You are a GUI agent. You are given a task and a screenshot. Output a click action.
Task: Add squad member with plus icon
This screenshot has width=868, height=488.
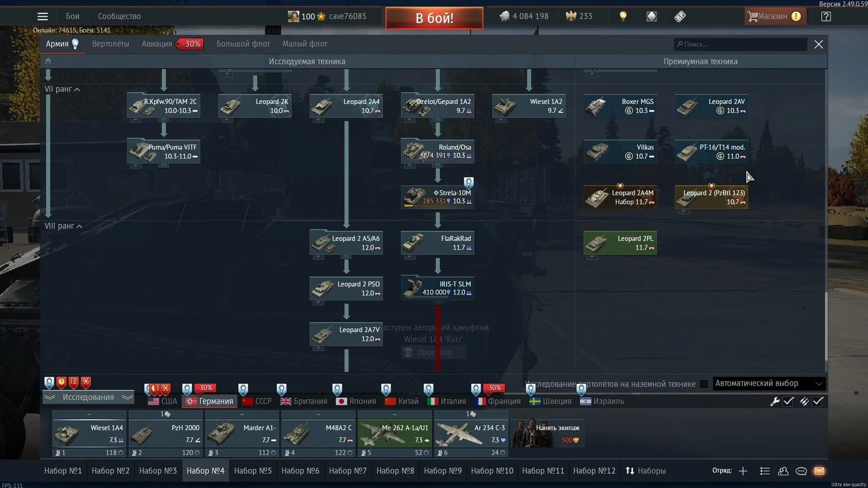point(743,471)
